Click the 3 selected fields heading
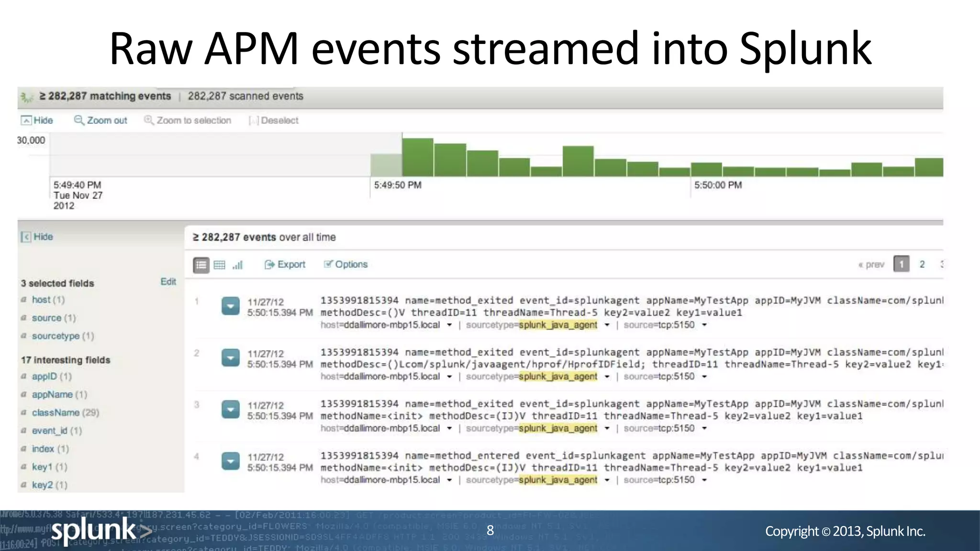This screenshot has width=980, height=551. 57,283
